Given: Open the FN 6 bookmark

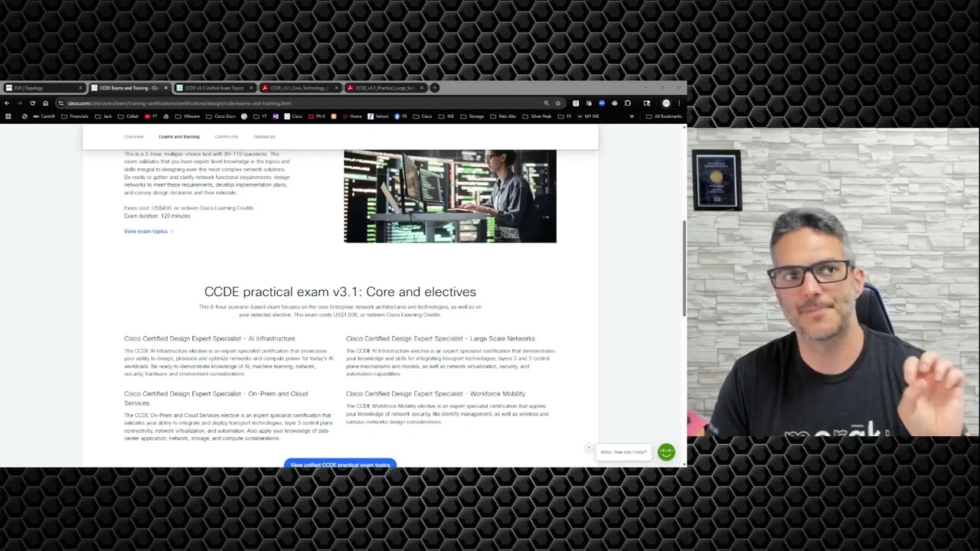Looking at the screenshot, I should [316, 116].
